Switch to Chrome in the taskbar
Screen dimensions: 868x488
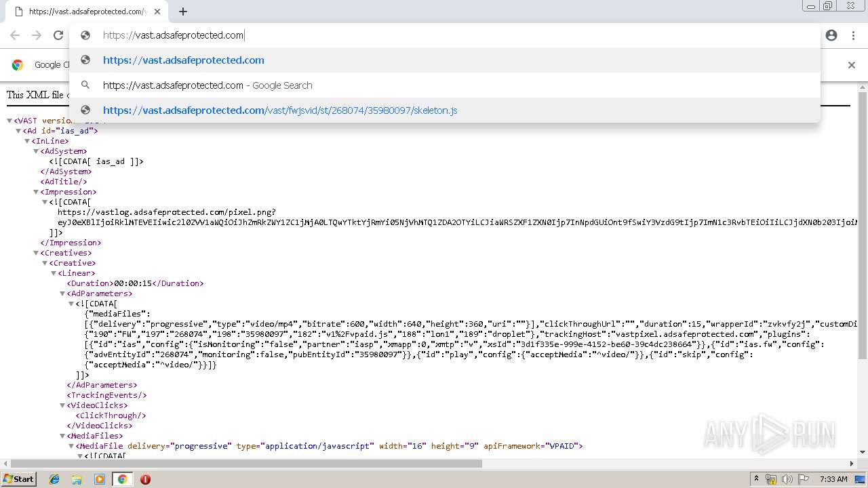tap(122, 479)
